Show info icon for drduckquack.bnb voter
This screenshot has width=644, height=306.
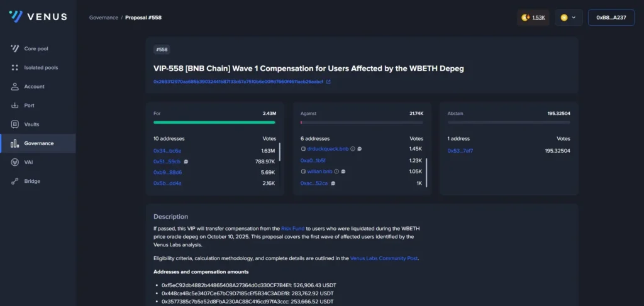coord(353,149)
